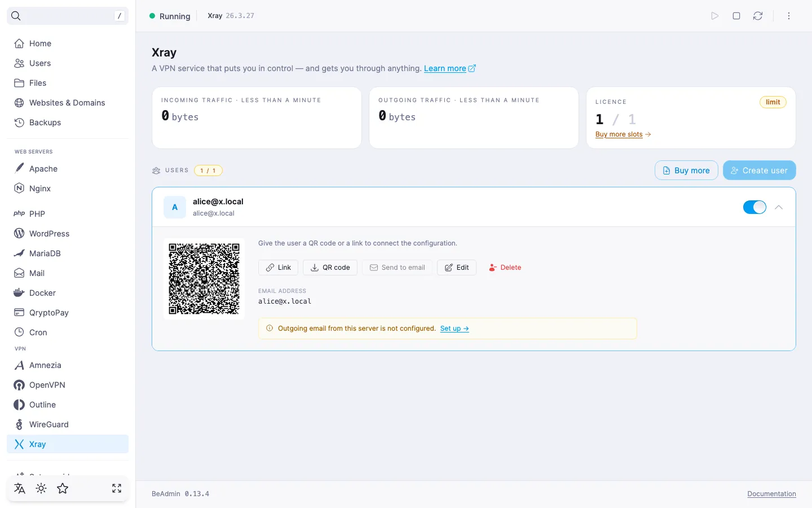
Task: Open Backups page
Action: click(x=68, y=122)
